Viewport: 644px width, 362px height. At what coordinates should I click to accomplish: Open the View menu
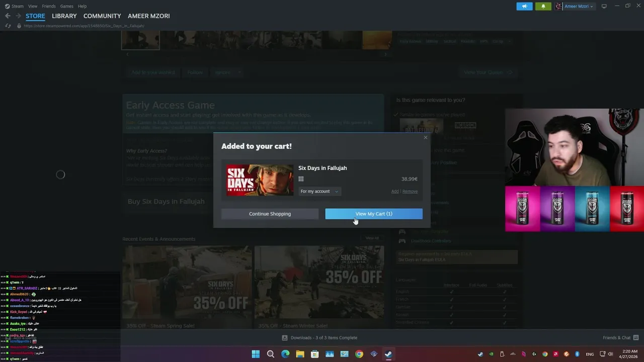point(33,6)
